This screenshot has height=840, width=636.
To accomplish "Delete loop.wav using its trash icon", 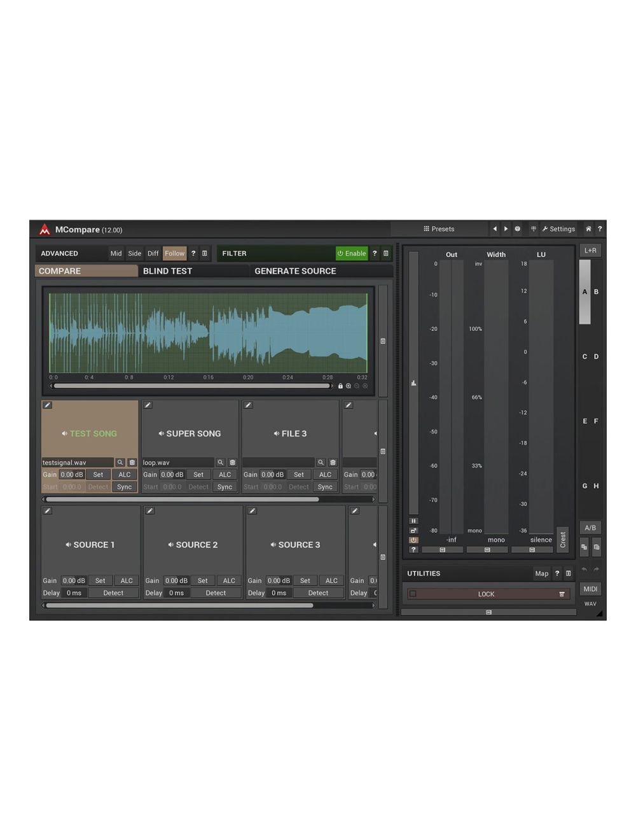I will click(232, 462).
